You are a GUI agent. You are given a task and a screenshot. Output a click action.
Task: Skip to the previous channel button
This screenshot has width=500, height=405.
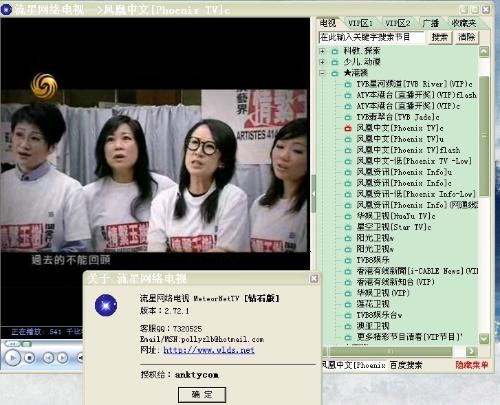tap(48, 358)
